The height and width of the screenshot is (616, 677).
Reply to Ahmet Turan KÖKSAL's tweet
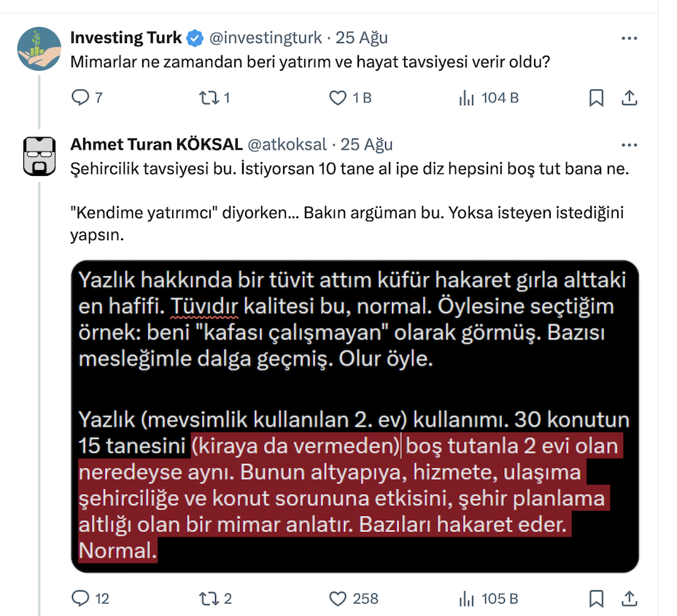(x=80, y=598)
